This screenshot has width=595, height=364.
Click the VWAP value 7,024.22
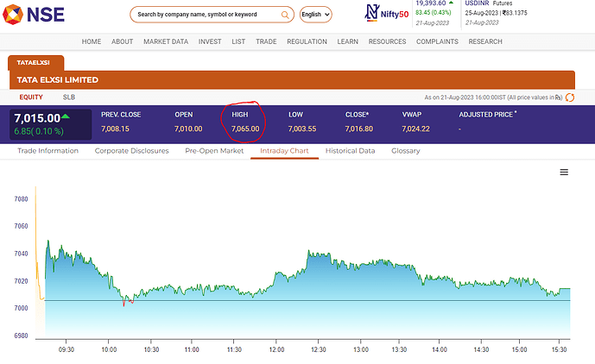coord(416,129)
